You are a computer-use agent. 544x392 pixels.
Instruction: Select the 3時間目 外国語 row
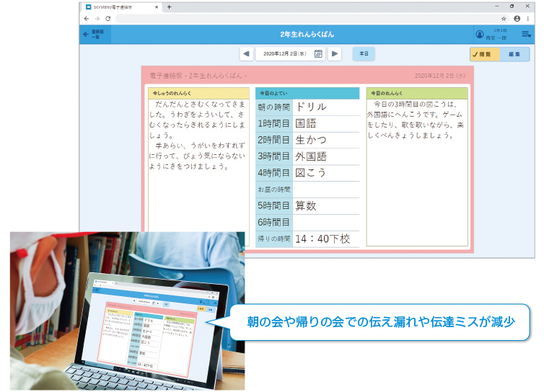tap(307, 156)
